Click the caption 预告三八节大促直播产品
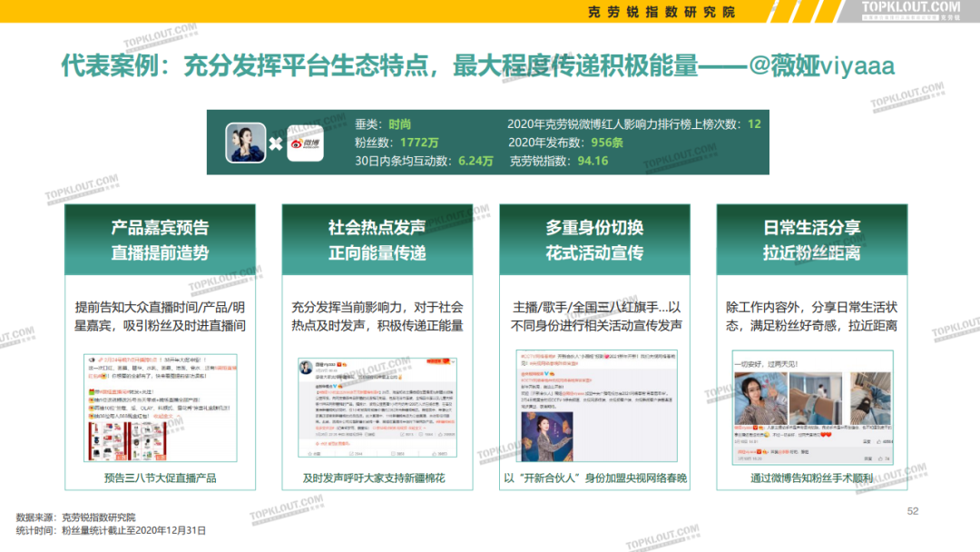The image size is (980, 552). point(160,478)
